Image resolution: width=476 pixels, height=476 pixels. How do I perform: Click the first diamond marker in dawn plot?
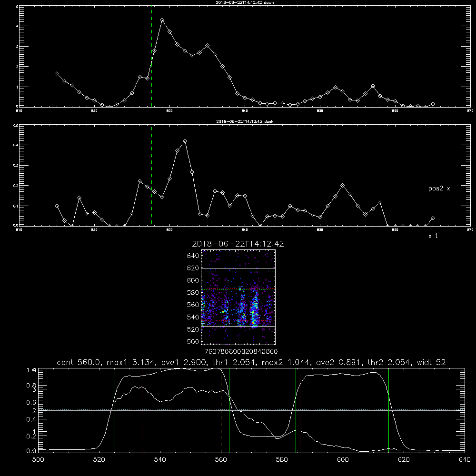click(57, 73)
